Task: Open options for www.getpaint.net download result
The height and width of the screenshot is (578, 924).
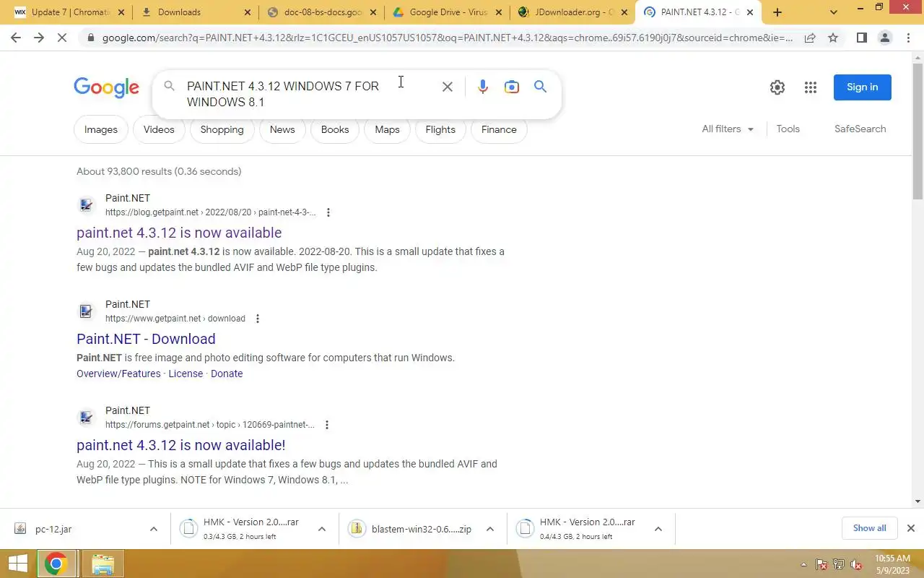Action: click(258, 319)
